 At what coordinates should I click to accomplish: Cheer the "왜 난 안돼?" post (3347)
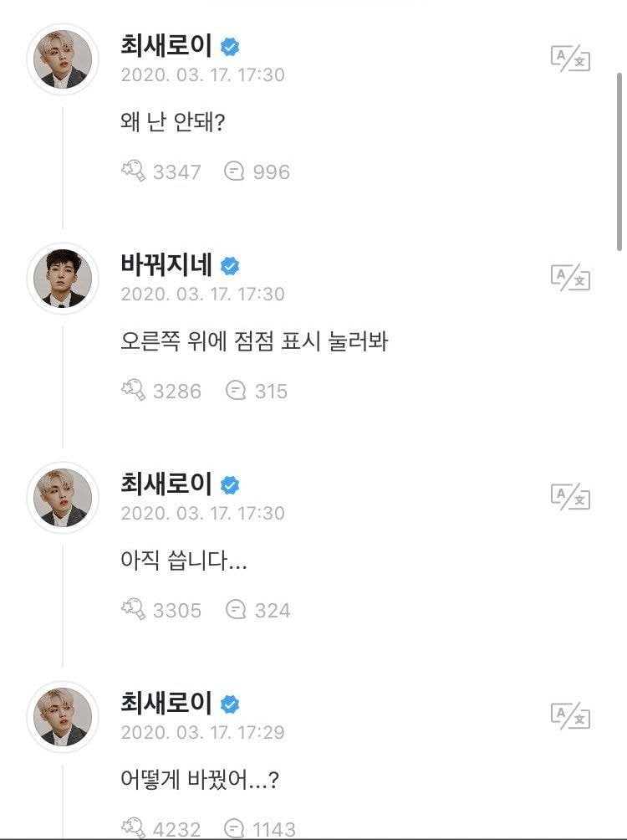tap(134, 172)
